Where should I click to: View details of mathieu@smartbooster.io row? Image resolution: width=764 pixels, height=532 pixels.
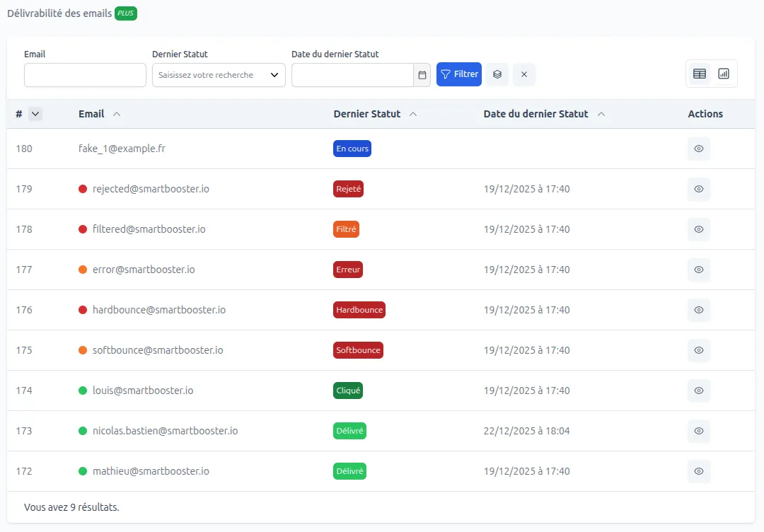698,471
